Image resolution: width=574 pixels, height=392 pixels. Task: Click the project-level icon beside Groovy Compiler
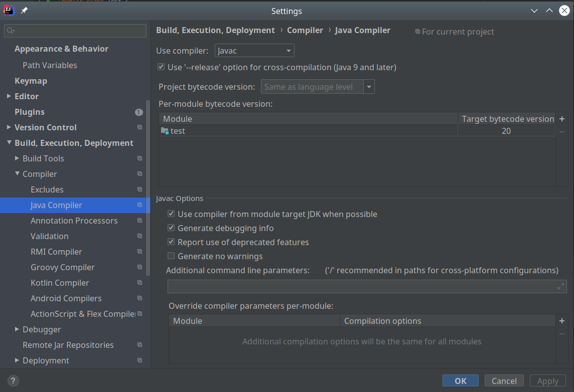[x=139, y=267]
